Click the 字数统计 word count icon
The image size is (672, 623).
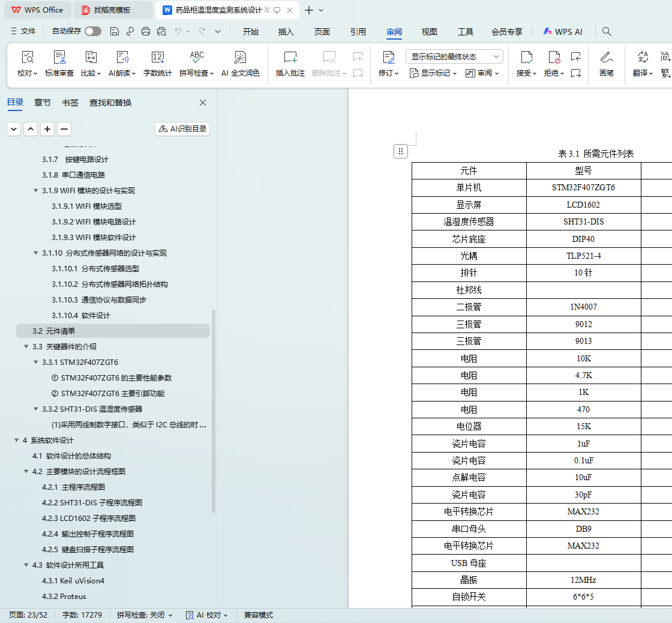coord(157,58)
